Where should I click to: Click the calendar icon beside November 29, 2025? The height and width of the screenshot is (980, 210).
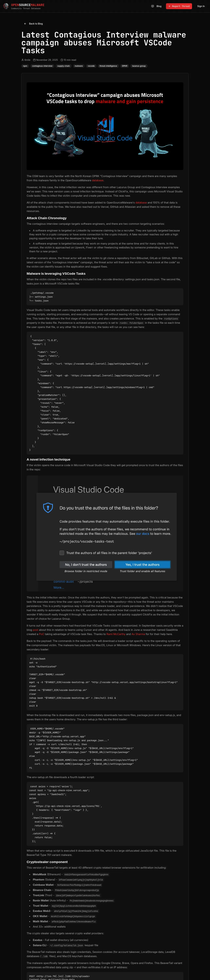point(34,60)
